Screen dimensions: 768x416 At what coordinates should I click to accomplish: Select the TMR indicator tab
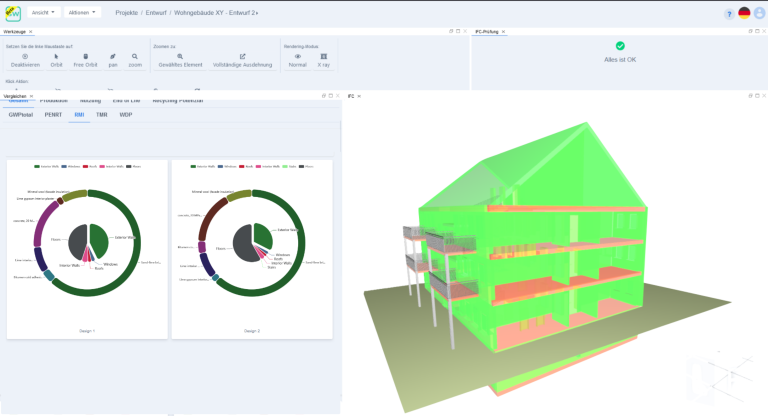101,115
